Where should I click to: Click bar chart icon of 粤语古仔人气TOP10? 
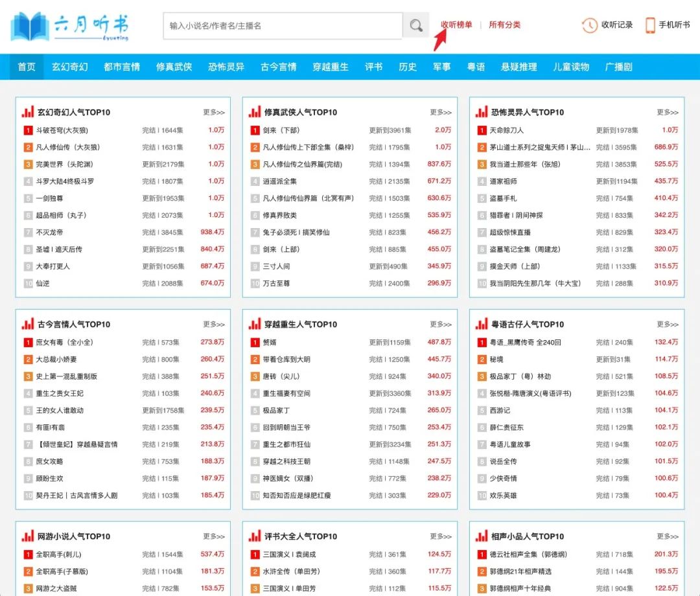tap(481, 324)
